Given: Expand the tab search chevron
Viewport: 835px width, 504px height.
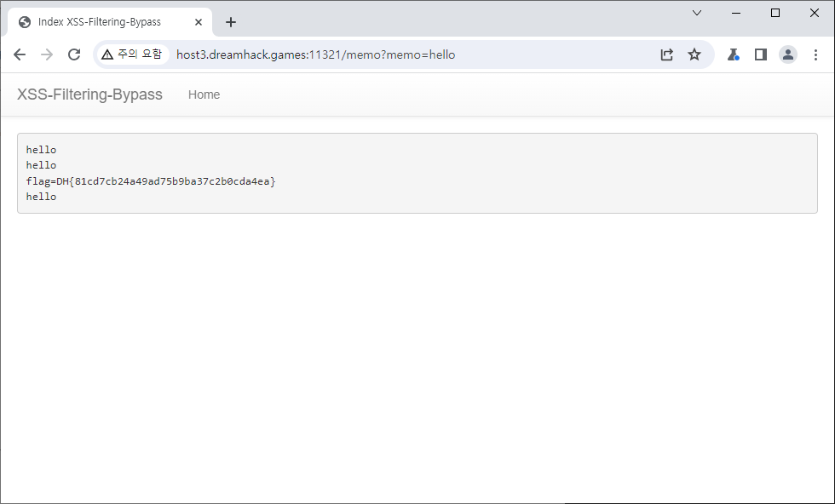Looking at the screenshot, I should [x=697, y=13].
